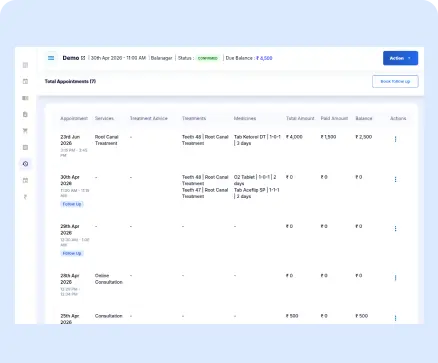Click the blue hamburger menu icon beside Demo
The image size is (438, 363).
(x=51, y=58)
